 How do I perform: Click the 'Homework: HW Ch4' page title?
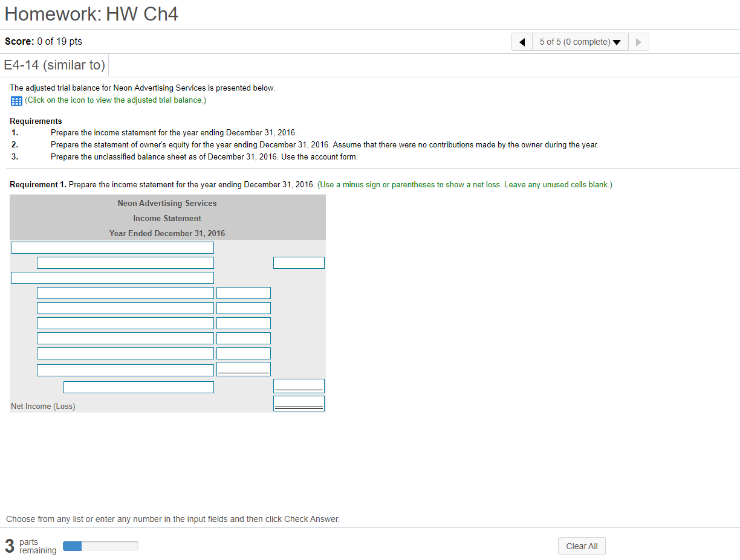(91, 13)
